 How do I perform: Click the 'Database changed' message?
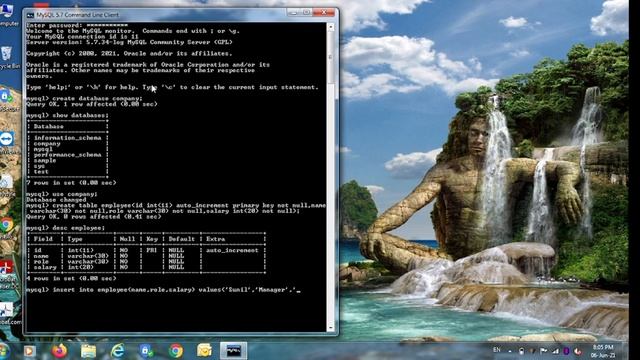tap(56, 200)
